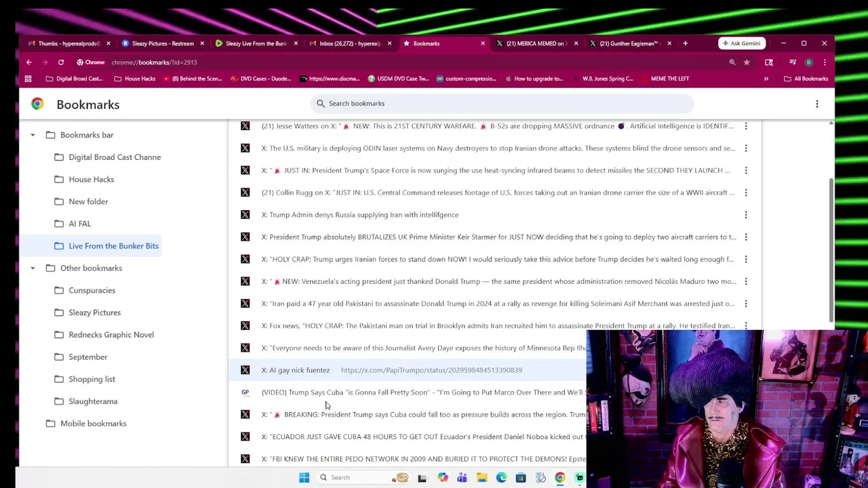This screenshot has height=488, width=868.
Task: Select the Sleazy Pictures folder
Action: 87,312
